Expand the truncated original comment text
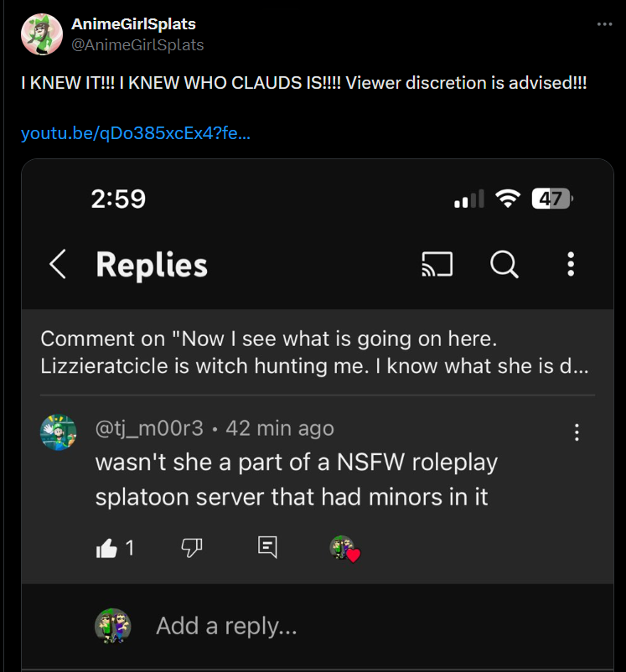 [x=315, y=352]
